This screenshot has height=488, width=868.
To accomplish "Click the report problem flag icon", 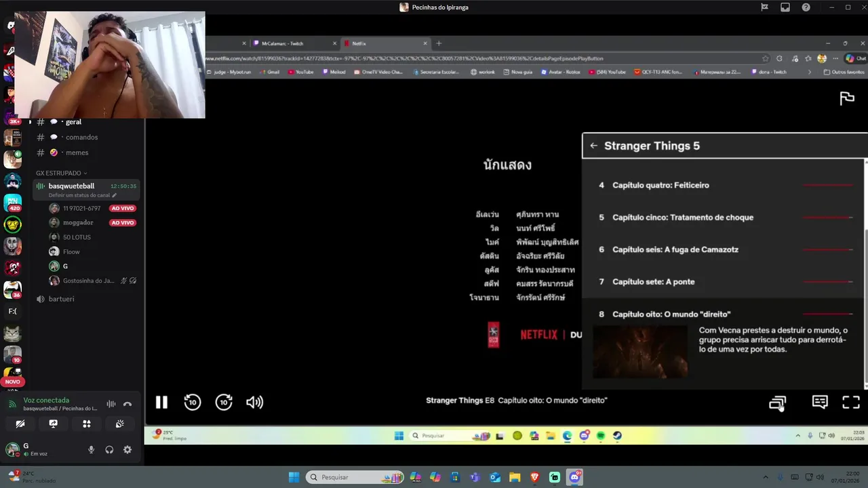I will point(847,99).
